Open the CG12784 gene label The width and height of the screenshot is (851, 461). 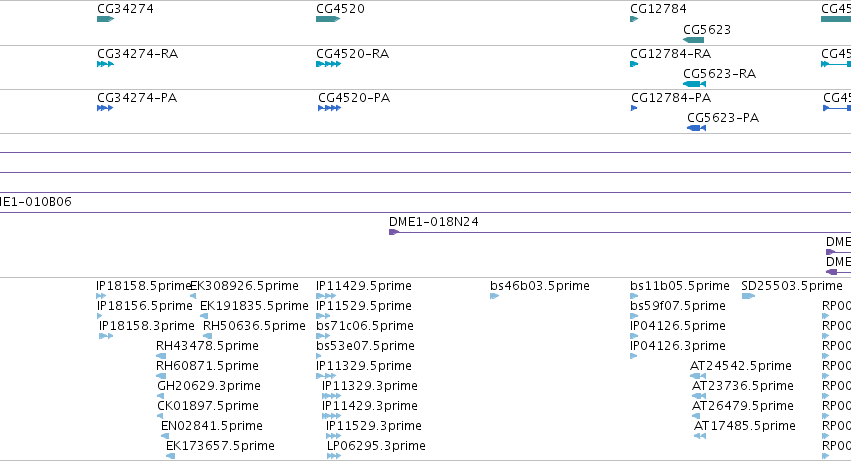[658, 9]
